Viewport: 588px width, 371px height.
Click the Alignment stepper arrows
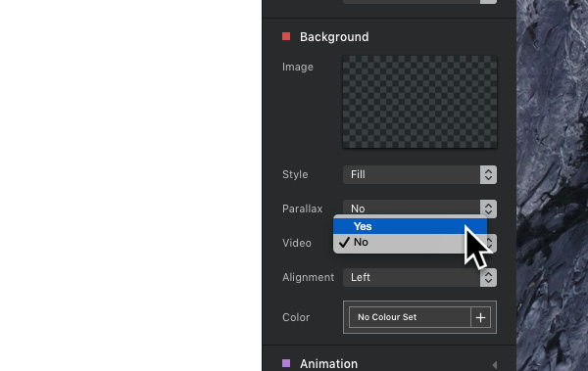click(x=488, y=277)
